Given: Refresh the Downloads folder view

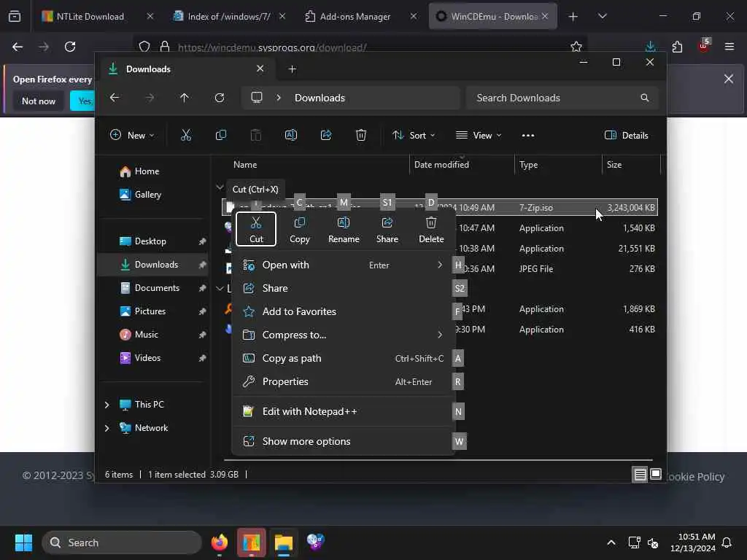Looking at the screenshot, I should click(219, 98).
